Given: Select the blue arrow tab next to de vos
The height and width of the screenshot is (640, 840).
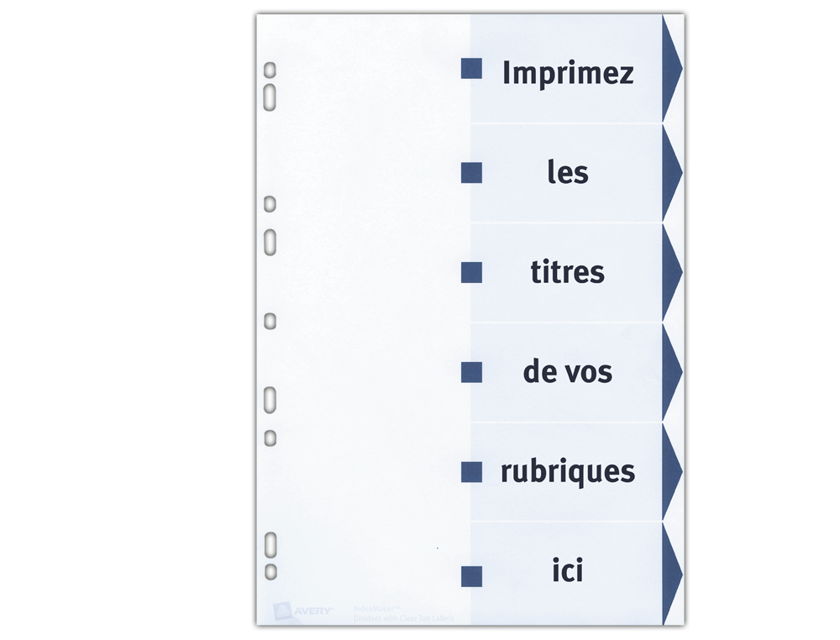Looking at the screenshot, I should click(x=672, y=372).
